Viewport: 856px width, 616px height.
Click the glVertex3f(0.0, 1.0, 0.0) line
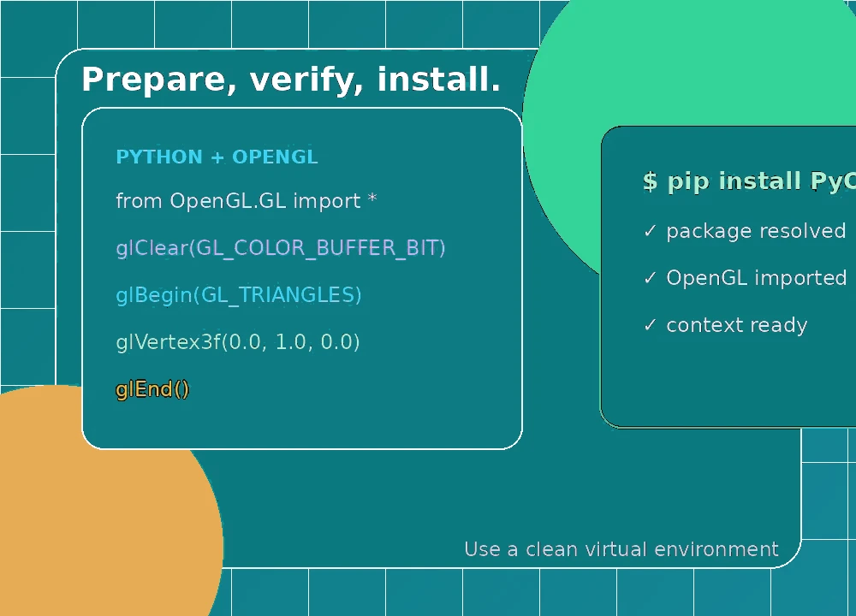click(237, 342)
